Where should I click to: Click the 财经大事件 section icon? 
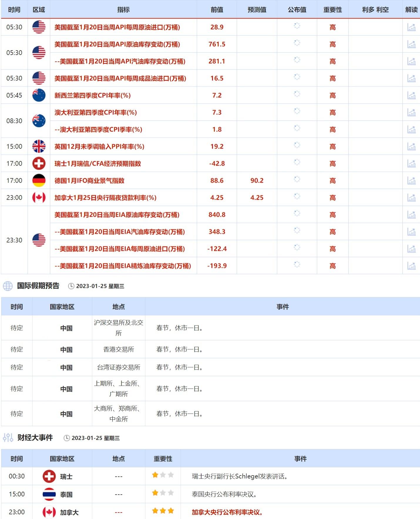[8, 438]
